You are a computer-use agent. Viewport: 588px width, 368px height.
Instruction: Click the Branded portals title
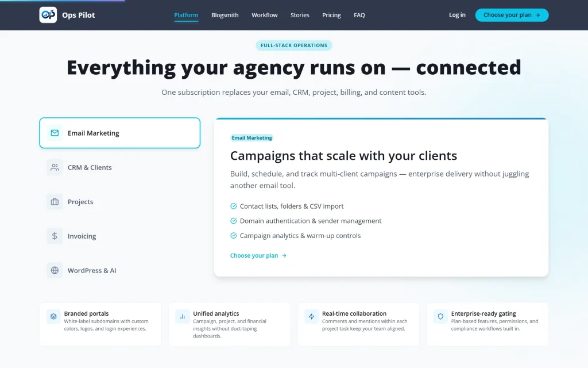point(86,313)
